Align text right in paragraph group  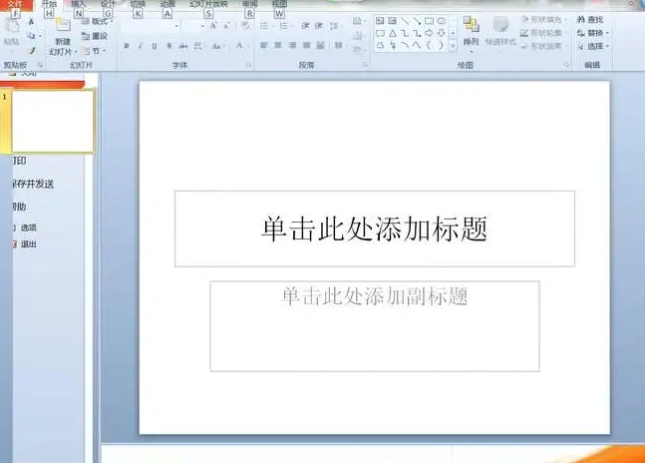tap(292, 45)
